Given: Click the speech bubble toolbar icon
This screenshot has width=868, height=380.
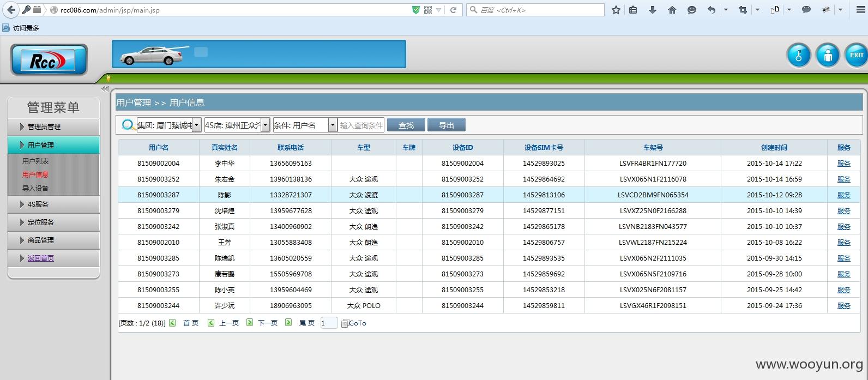Looking at the screenshot, I should point(806,10).
